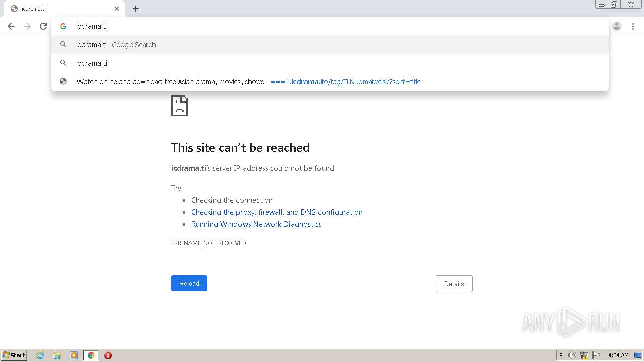The height and width of the screenshot is (362, 644).
Task: Open the www1.icdrama.to Asian drama suggestion
Action: click(x=330, y=82)
